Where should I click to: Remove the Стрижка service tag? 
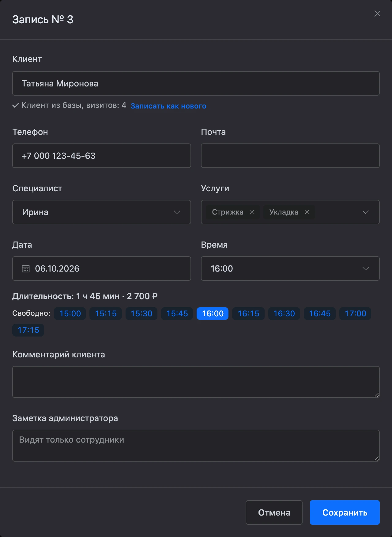[252, 212]
